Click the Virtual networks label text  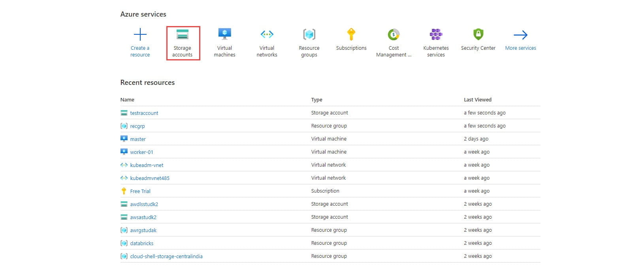click(267, 51)
